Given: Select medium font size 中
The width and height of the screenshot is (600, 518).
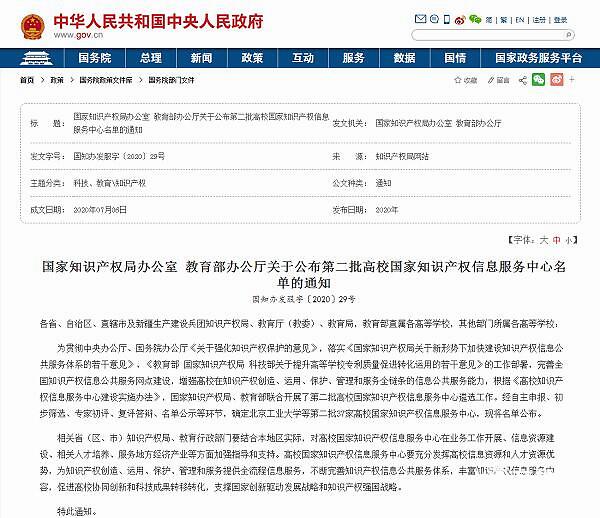Looking at the screenshot, I should [x=557, y=240].
